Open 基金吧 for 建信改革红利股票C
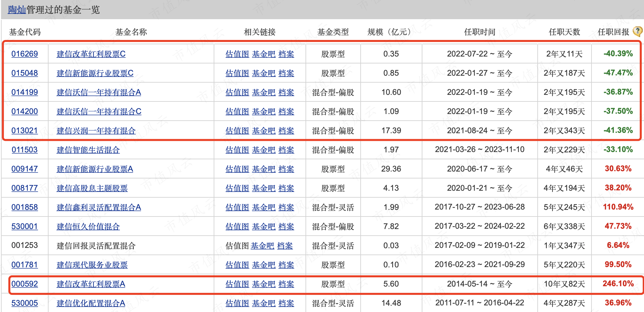 [x=264, y=54]
